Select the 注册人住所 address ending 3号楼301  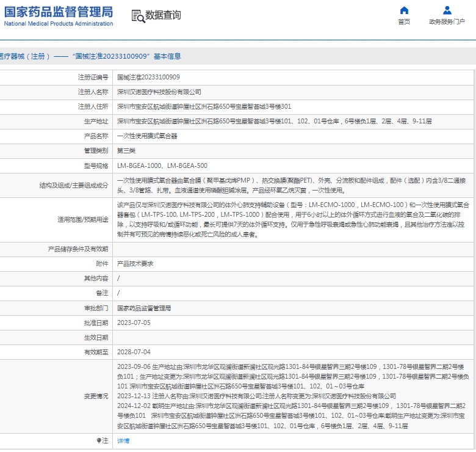(x=204, y=107)
